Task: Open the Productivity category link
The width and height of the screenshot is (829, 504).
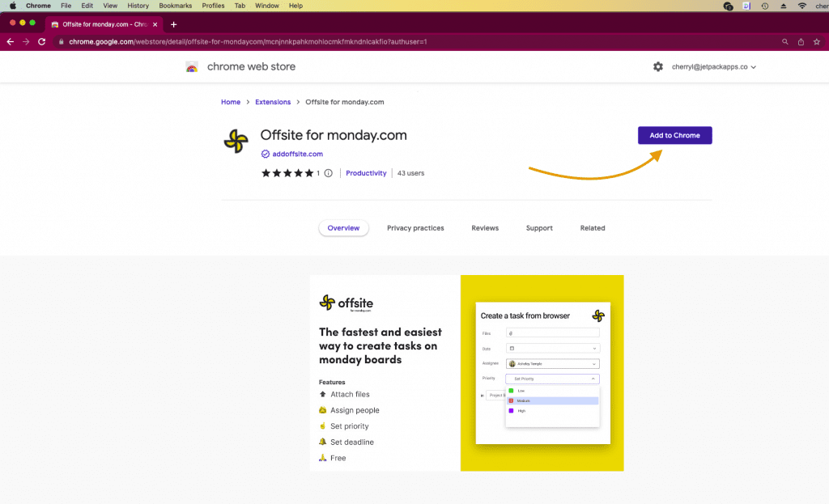Action: coord(366,173)
